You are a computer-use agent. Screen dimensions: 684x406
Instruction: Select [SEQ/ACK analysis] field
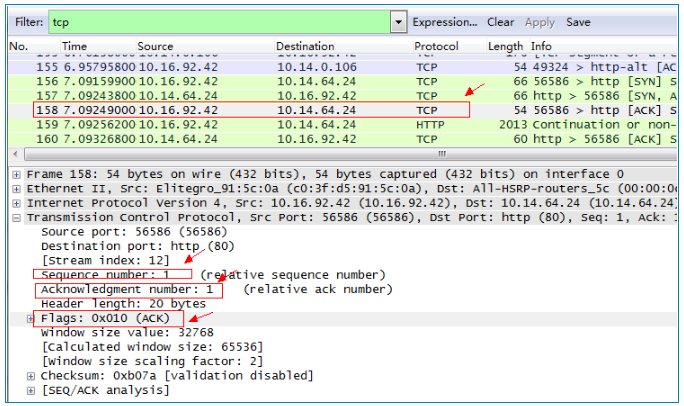click(105, 390)
